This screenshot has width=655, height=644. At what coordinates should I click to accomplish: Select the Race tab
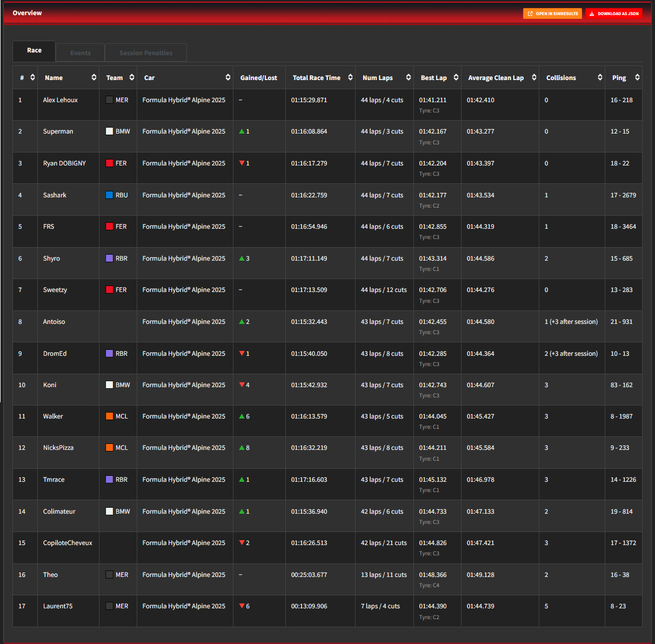[x=34, y=50]
